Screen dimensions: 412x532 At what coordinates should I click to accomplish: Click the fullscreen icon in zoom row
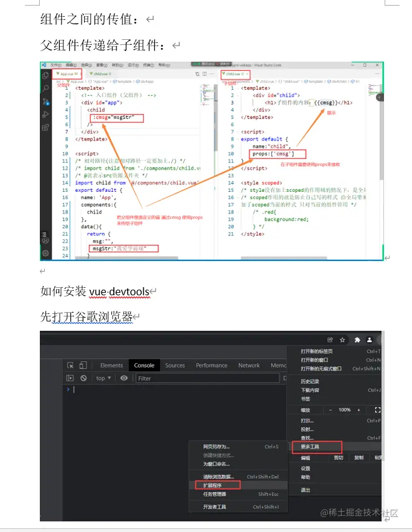tap(377, 410)
